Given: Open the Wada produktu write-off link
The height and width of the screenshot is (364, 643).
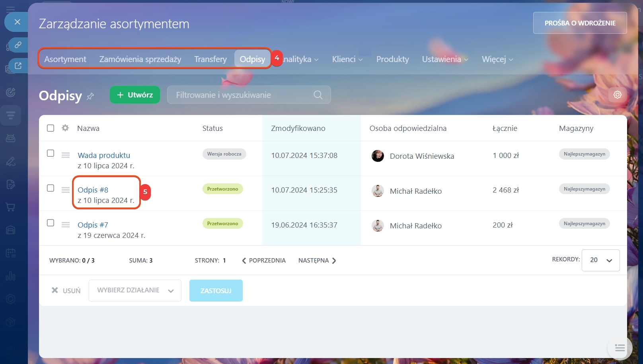Looking at the screenshot, I should tap(104, 155).
